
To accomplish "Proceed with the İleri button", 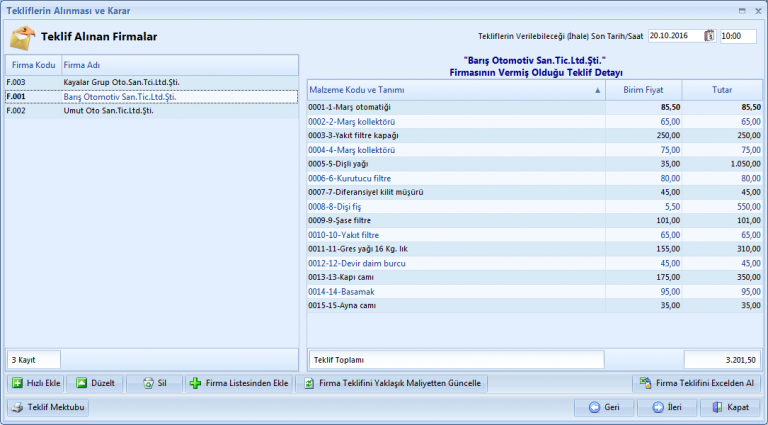I will [x=667, y=407].
